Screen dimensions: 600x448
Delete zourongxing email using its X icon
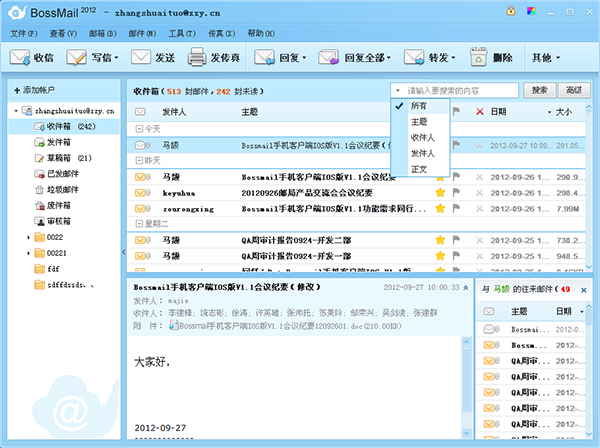(479, 209)
